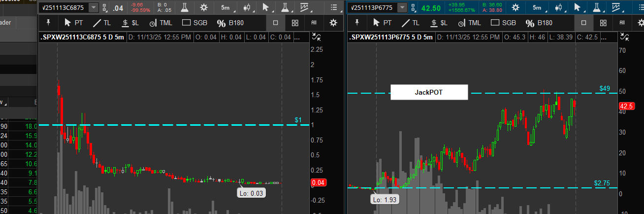The image size is (644, 214).
Task: Switch left chart to single-pane view
Action: 276,23
